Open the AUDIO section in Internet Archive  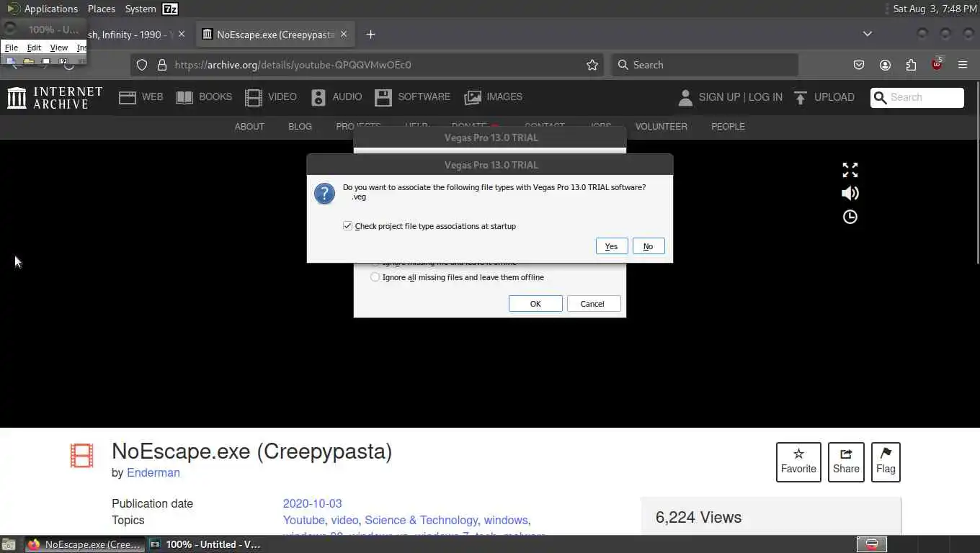click(x=337, y=97)
